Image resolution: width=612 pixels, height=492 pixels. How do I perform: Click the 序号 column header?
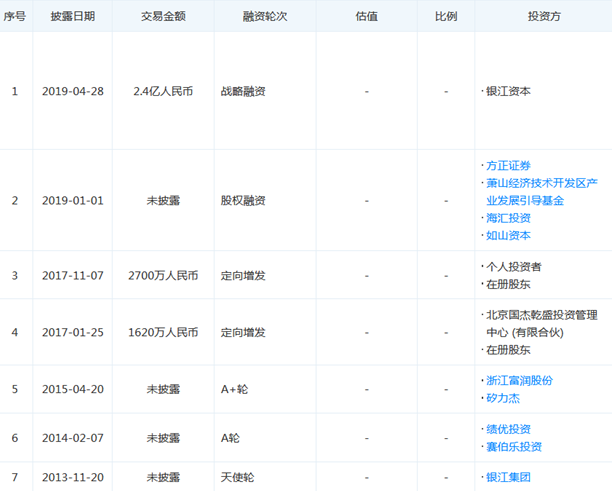pyautogui.click(x=15, y=16)
